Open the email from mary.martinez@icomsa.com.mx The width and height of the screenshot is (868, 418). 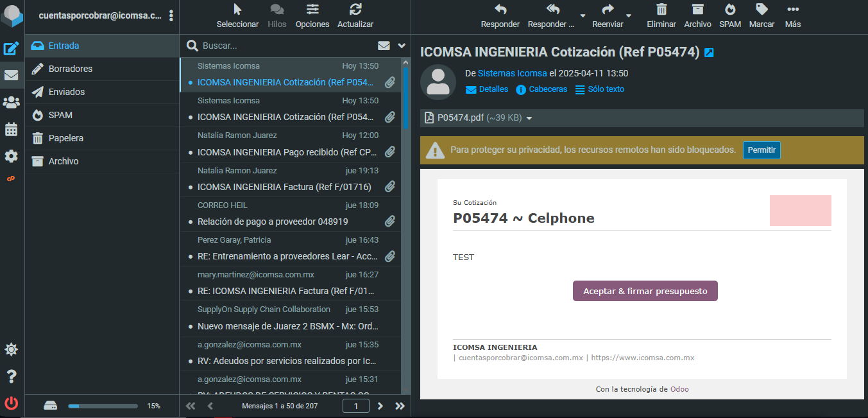coord(291,283)
